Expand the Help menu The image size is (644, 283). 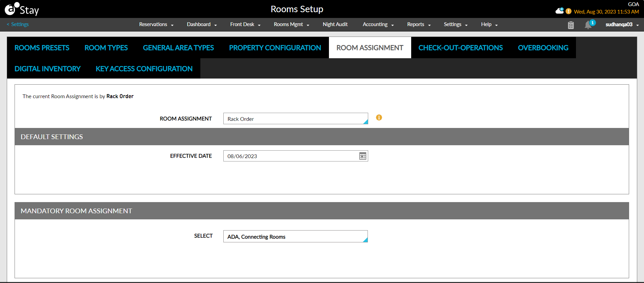[x=489, y=24]
